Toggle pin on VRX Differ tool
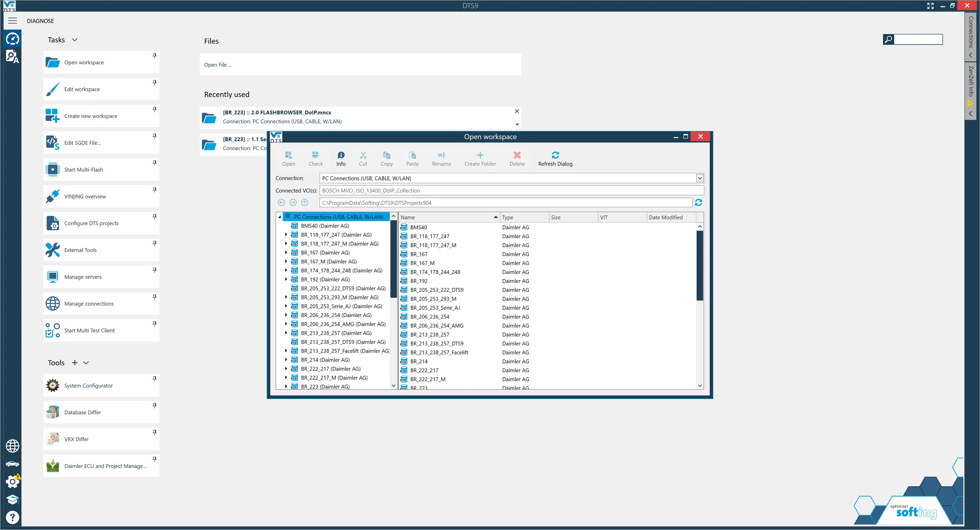Image resolution: width=980 pixels, height=530 pixels. click(x=155, y=432)
